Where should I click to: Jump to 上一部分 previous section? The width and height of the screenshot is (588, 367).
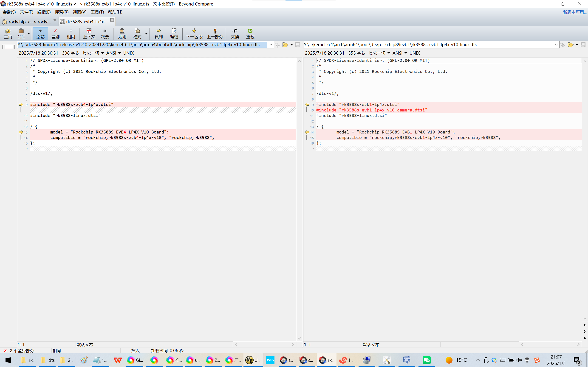215,33
